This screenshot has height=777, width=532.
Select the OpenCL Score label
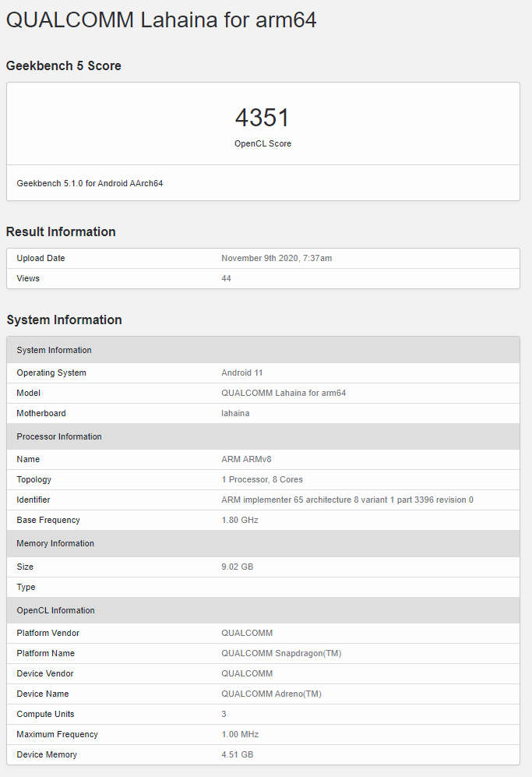262,143
